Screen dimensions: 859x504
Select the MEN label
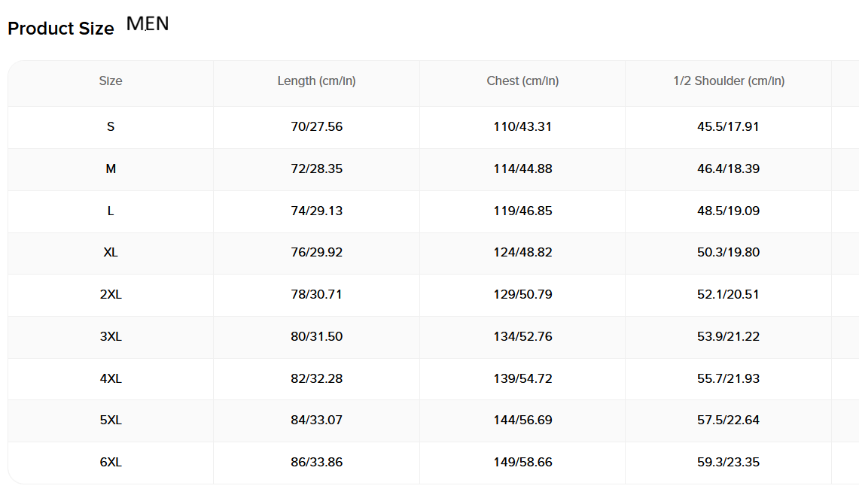pos(148,23)
